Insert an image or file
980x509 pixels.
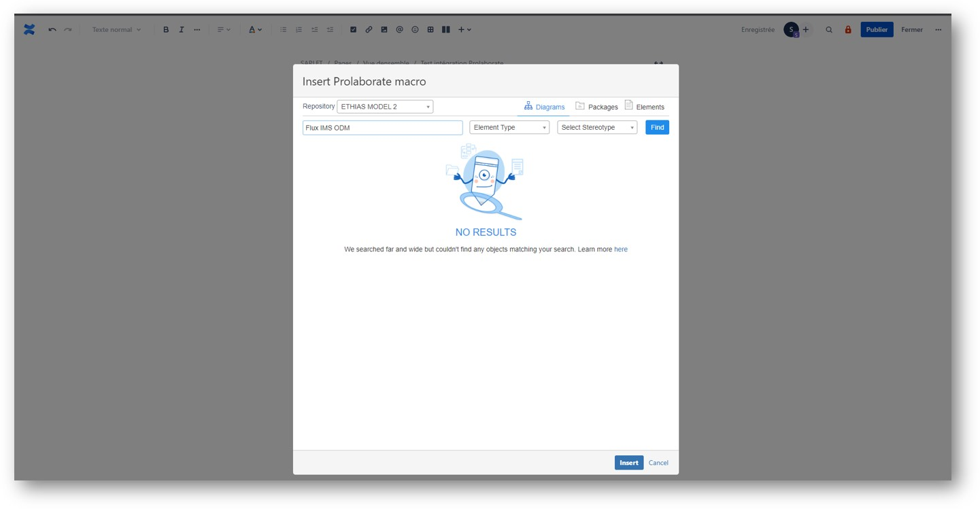click(384, 30)
